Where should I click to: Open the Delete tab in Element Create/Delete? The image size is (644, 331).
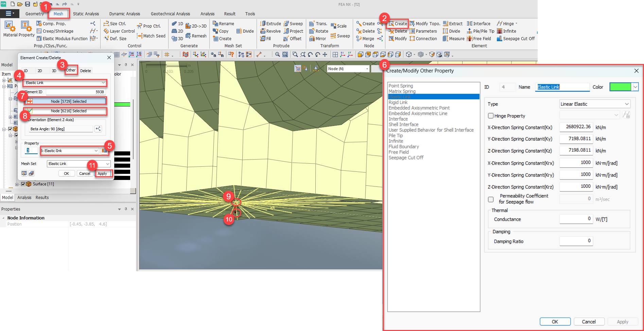click(x=85, y=70)
